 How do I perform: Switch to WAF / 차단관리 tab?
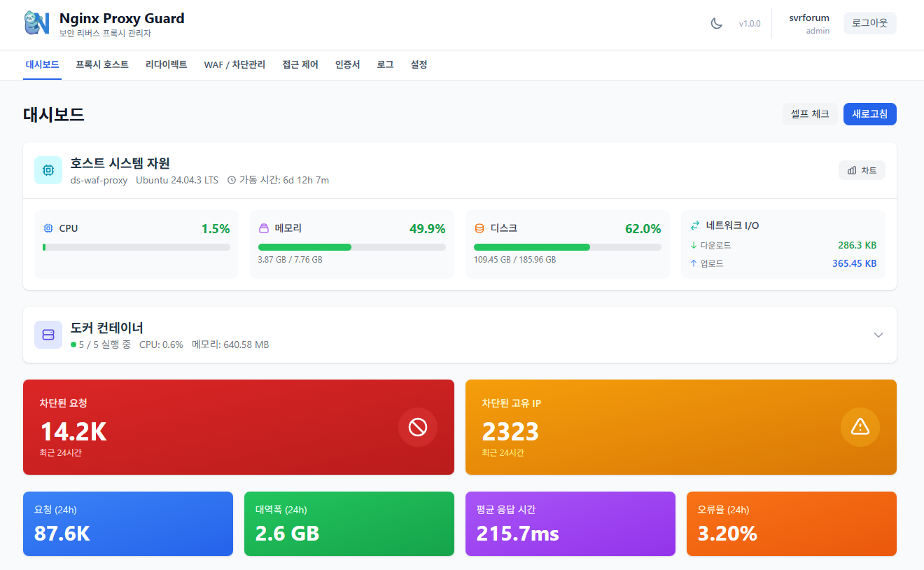click(234, 64)
